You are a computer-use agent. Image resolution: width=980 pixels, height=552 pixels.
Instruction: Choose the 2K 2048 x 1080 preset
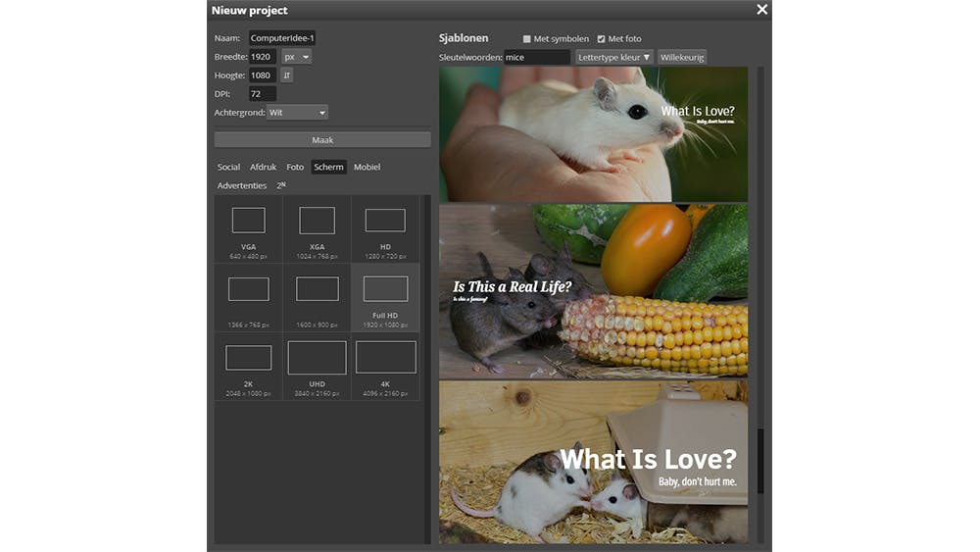tap(248, 366)
